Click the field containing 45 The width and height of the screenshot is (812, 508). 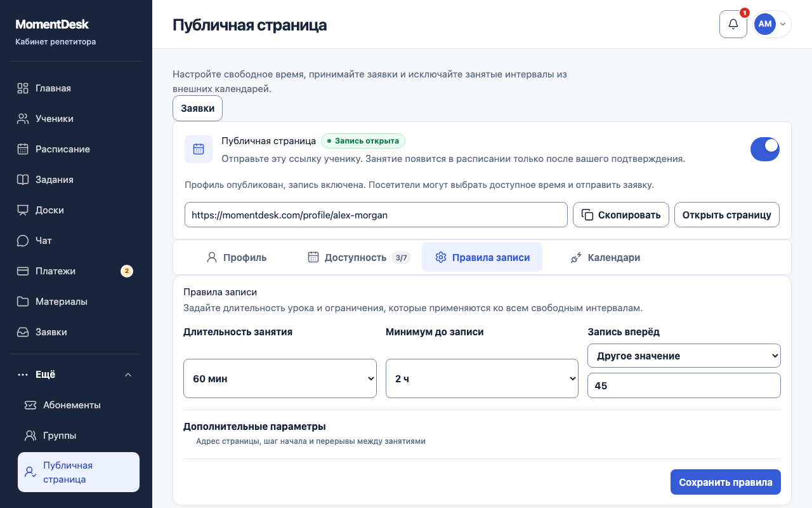684,385
